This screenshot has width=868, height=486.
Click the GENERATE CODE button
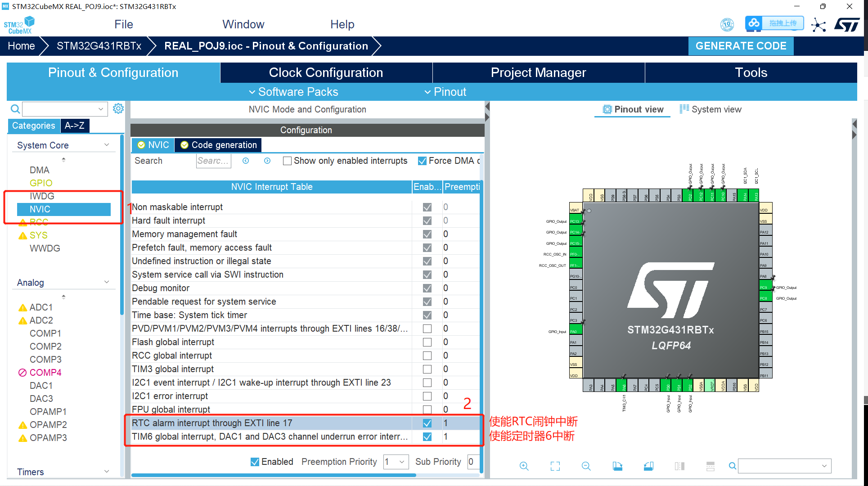coord(741,45)
